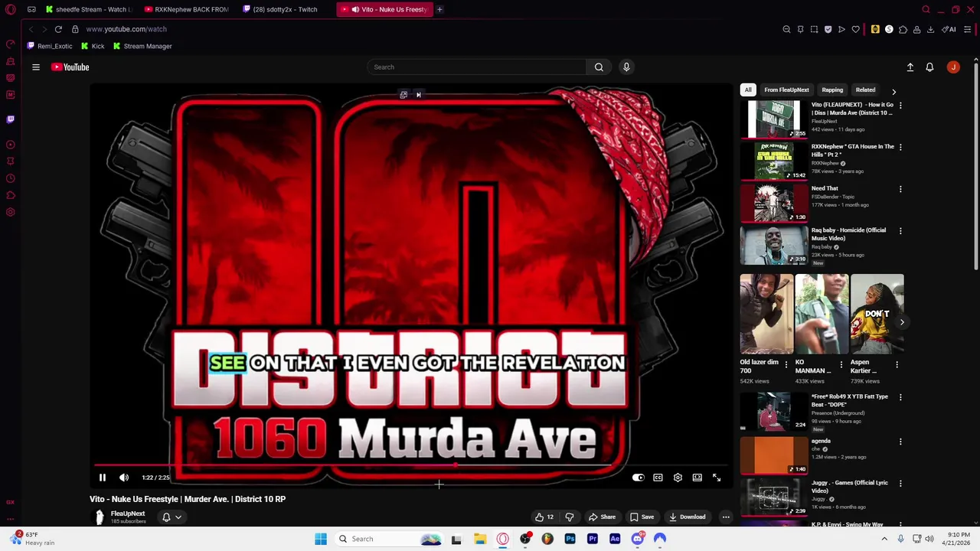Start voice search with the microphone
980x551 pixels.
[626, 67]
